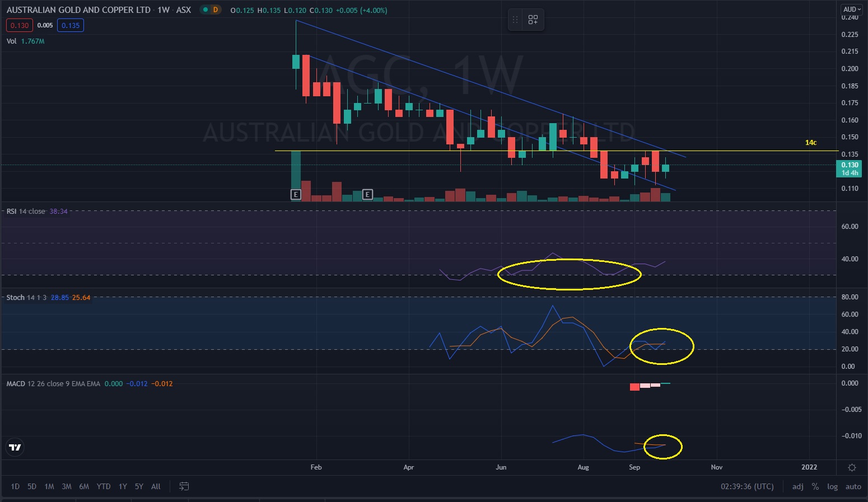Select the YTD time range
868x502 pixels.
(x=104, y=486)
